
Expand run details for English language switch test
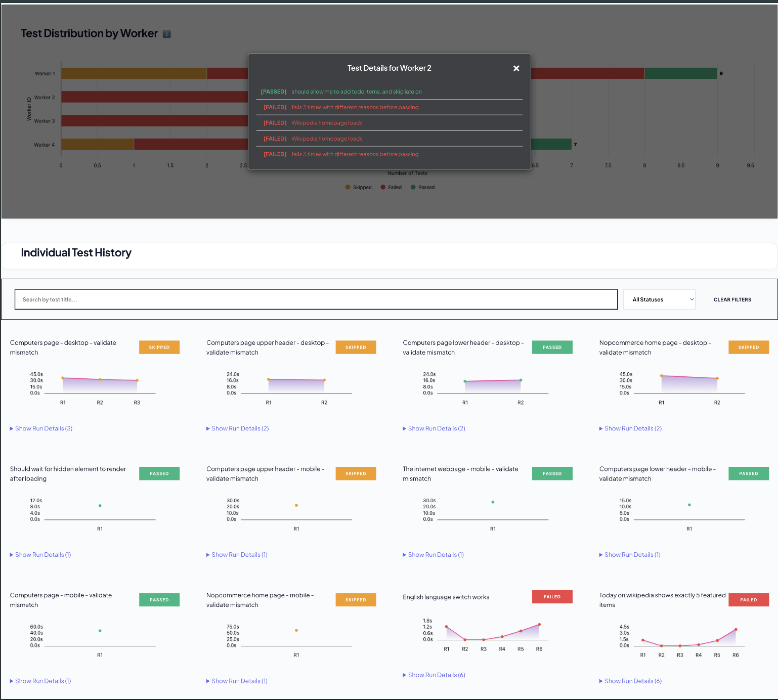pyautogui.click(x=436, y=675)
